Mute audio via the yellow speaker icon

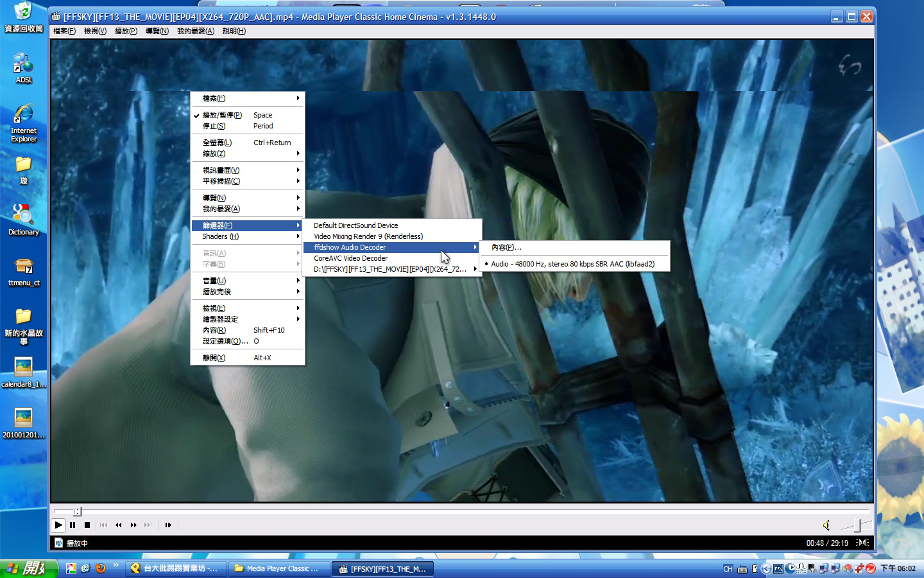coord(826,525)
